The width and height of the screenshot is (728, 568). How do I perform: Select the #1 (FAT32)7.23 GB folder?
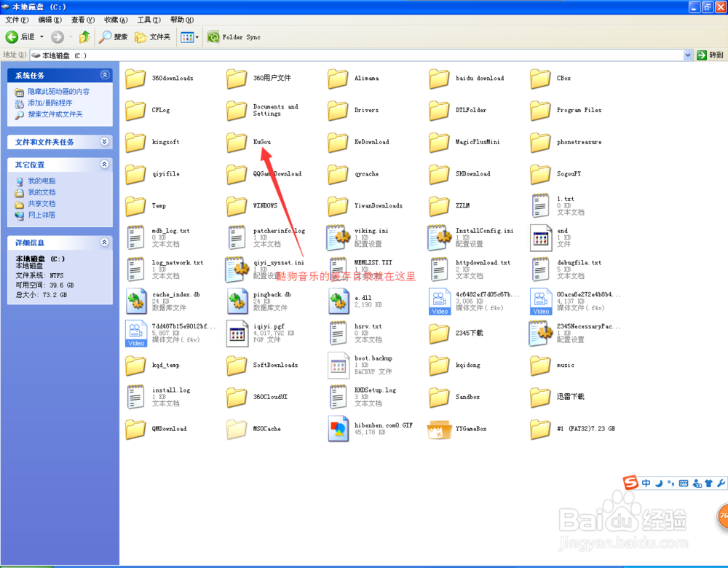click(573, 429)
